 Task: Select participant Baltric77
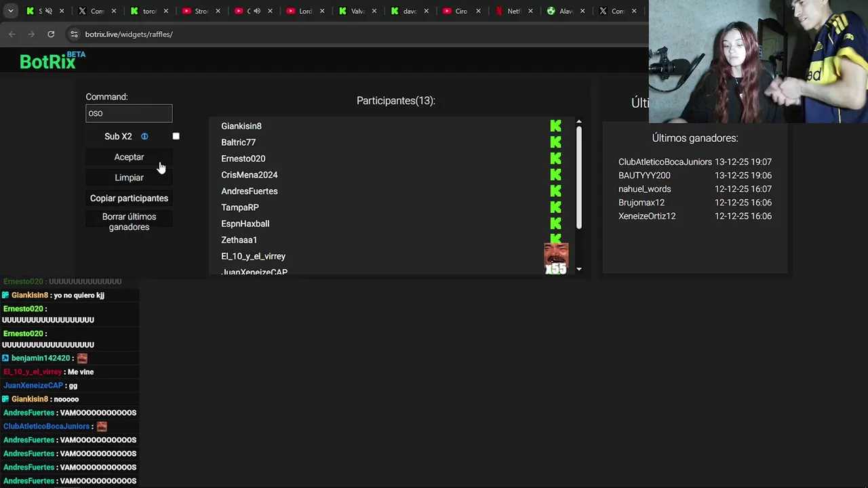coord(238,142)
